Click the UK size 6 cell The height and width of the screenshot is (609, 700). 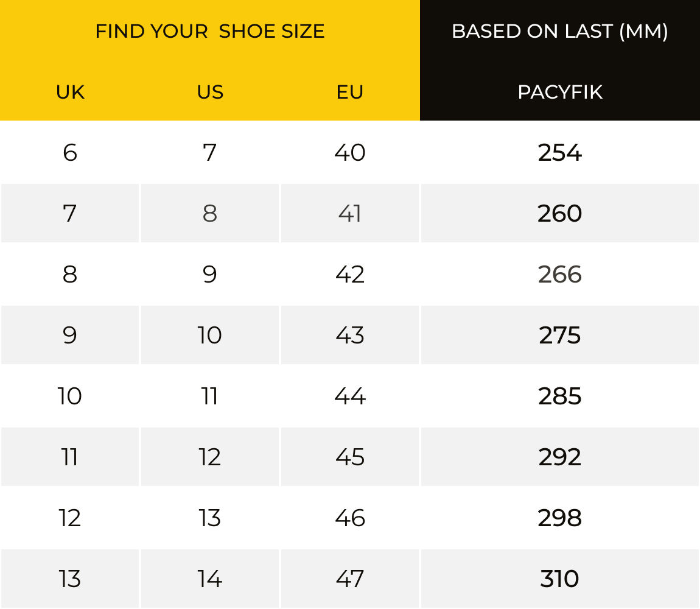(70, 152)
